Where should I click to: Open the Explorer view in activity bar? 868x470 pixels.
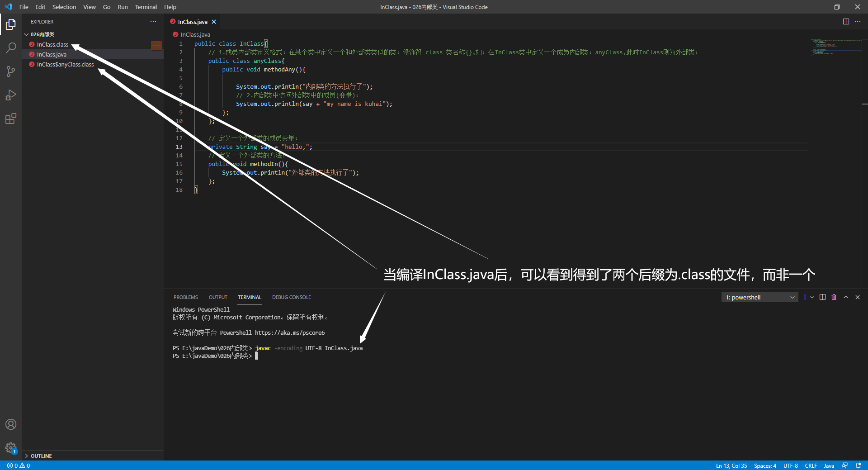click(11, 24)
